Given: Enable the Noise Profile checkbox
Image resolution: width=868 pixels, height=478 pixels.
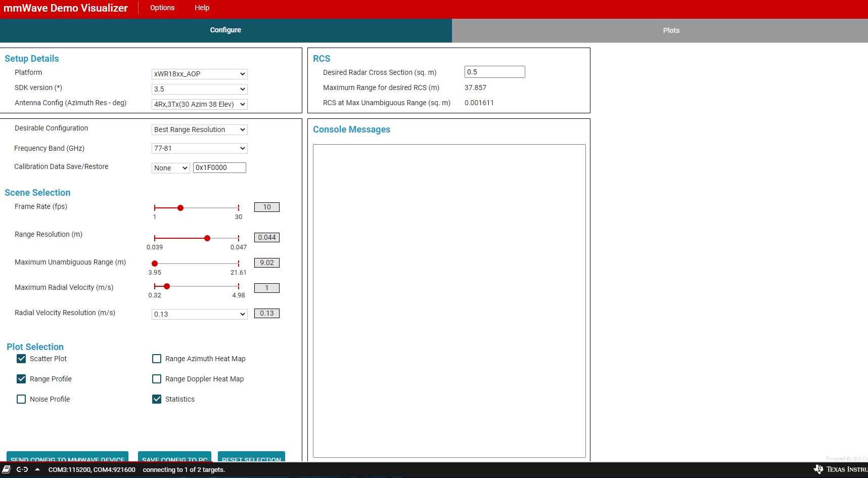Looking at the screenshot, I should pos(21,399).
